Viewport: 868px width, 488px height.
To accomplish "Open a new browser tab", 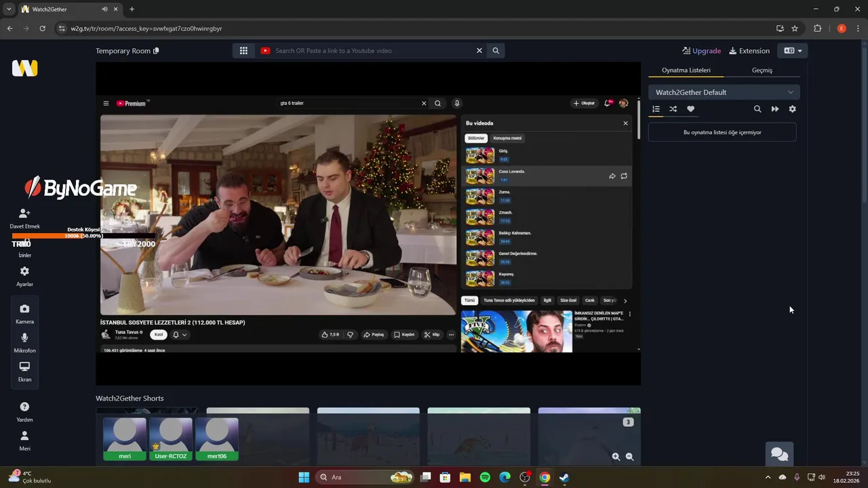I will [x=132, y=9].
